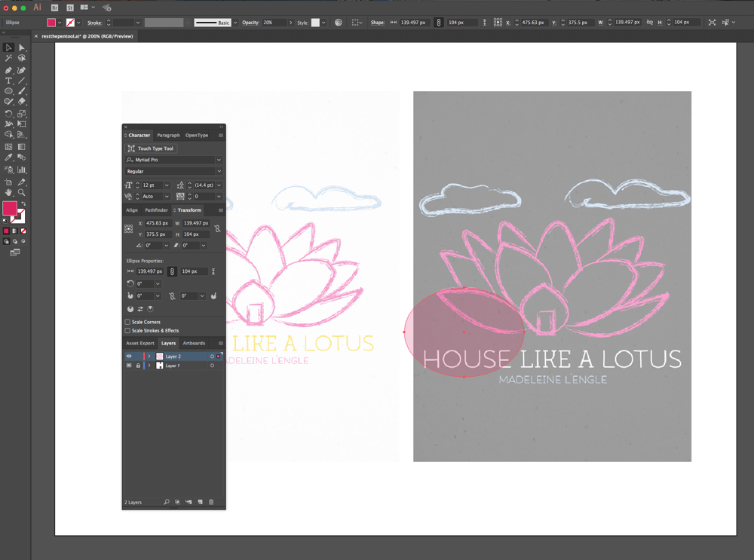Switch to the OpenType tab

tap(197, 135)
